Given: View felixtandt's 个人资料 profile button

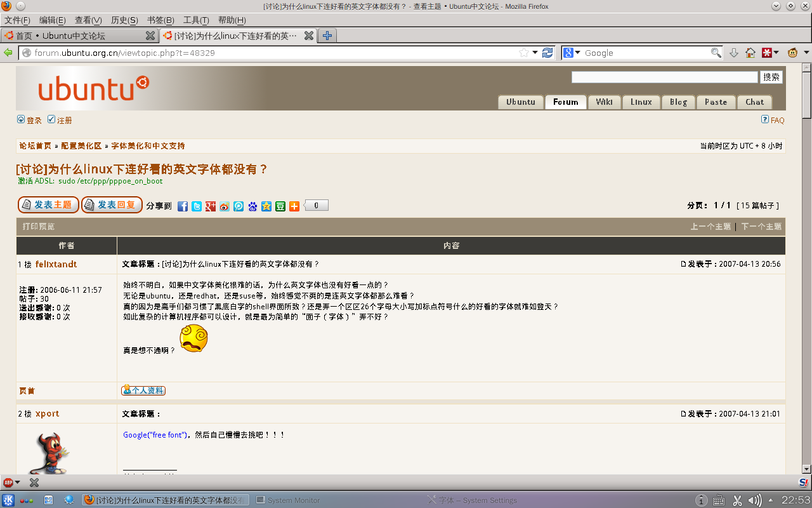Looking at the screenshot, I should click(x=143, y=391).
